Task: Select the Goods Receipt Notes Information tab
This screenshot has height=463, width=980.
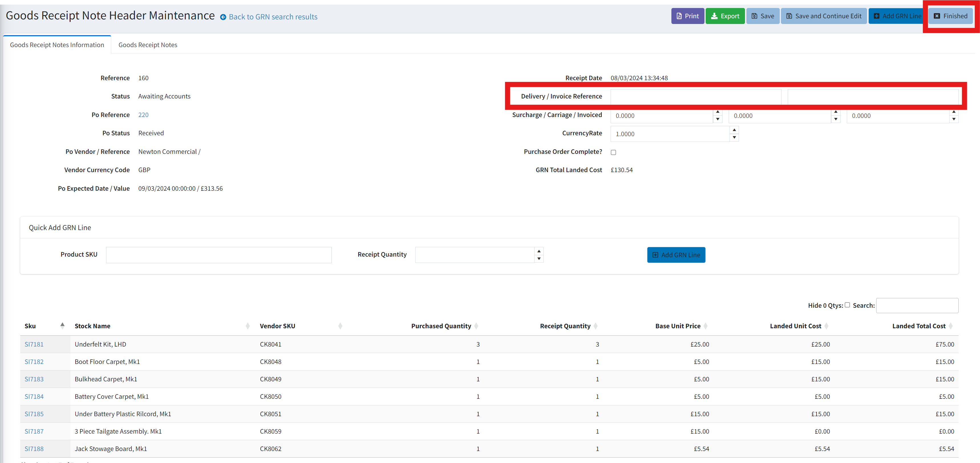Action: click(57, 45)
